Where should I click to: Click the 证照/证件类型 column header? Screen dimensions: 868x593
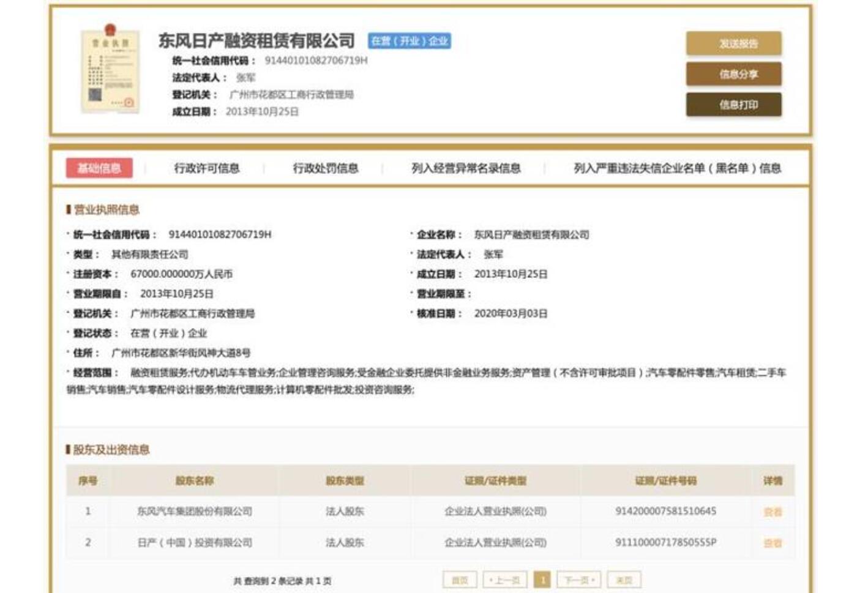coord(495,481)
